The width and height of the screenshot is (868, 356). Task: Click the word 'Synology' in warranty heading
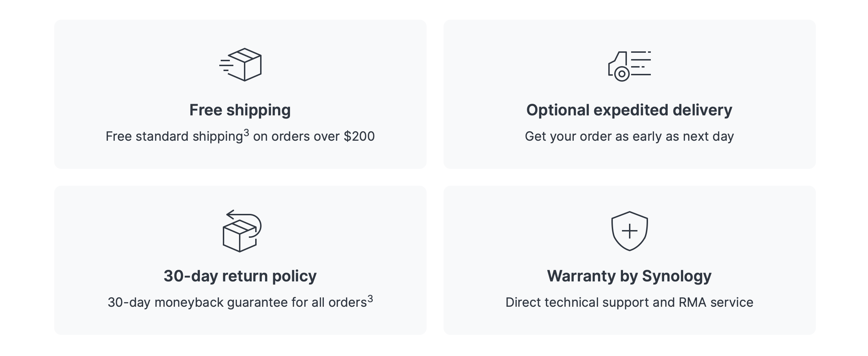pos(677,276)
